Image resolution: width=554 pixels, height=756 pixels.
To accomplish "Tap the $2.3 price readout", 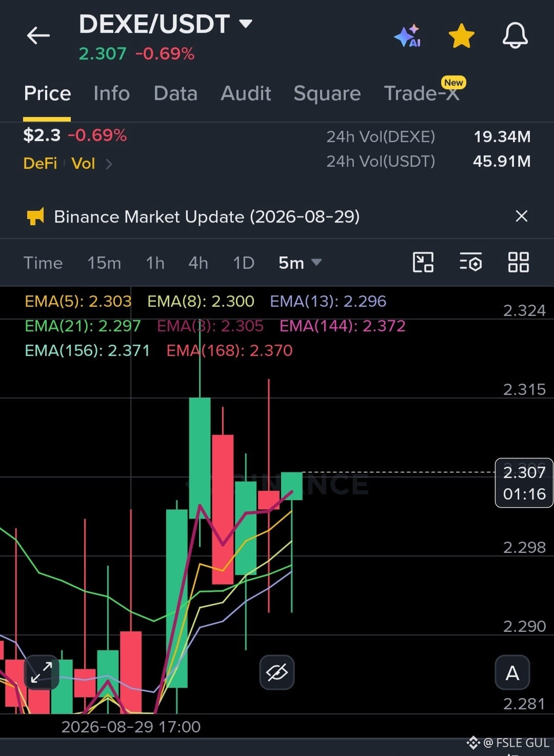I will click(x=42, y=135).
